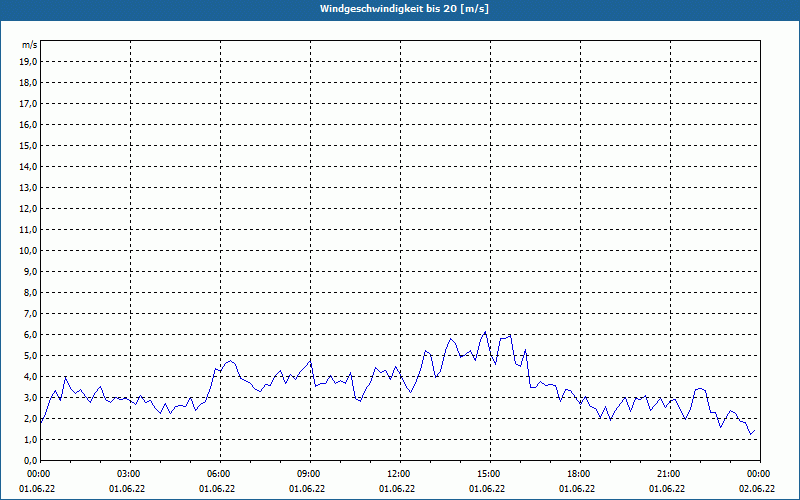Click the blue curve's highest peak near 15:00
This screenshot has height=500, width=800.
click(485, 332)
